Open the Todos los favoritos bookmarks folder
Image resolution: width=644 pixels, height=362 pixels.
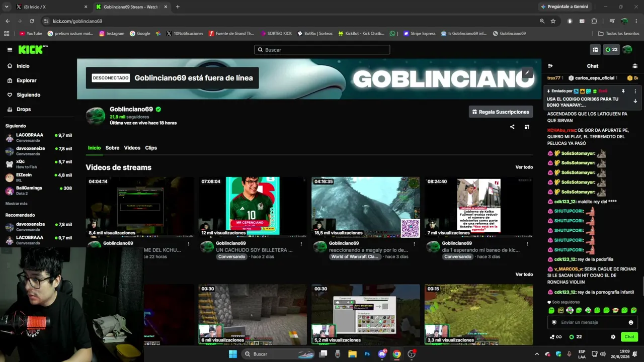pyautogui.click(x=618, y=34)
